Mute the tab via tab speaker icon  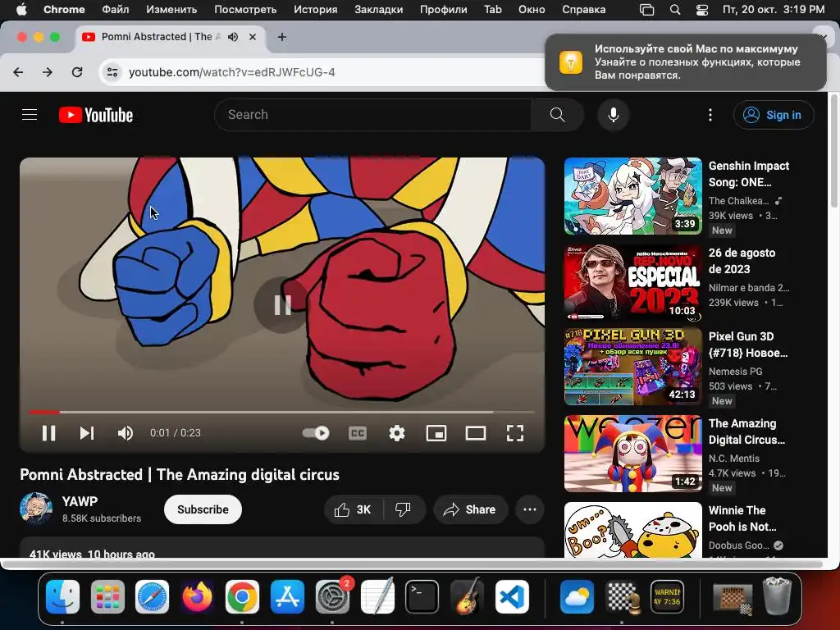(x=233, y=37)
